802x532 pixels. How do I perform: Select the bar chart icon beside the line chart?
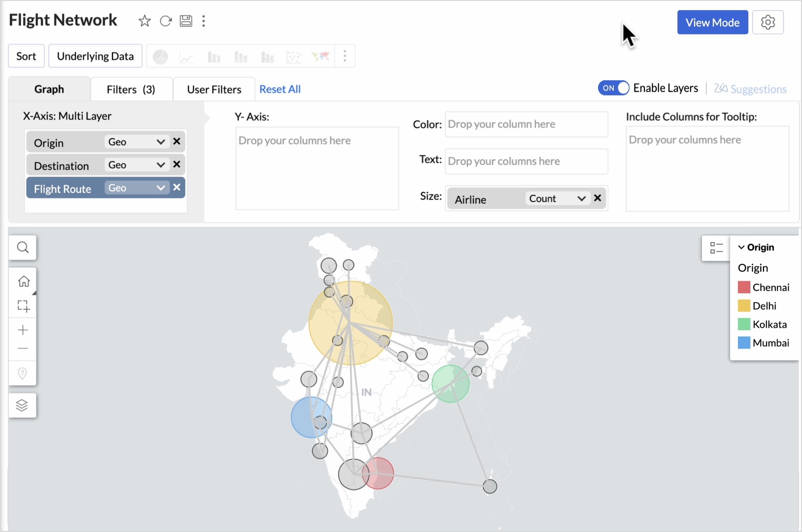click(214, 57)
